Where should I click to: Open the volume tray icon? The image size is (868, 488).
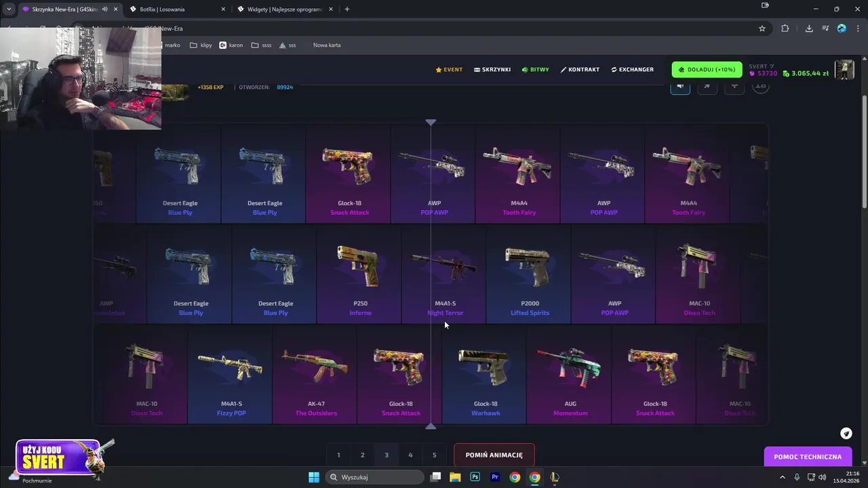point(822,477)
